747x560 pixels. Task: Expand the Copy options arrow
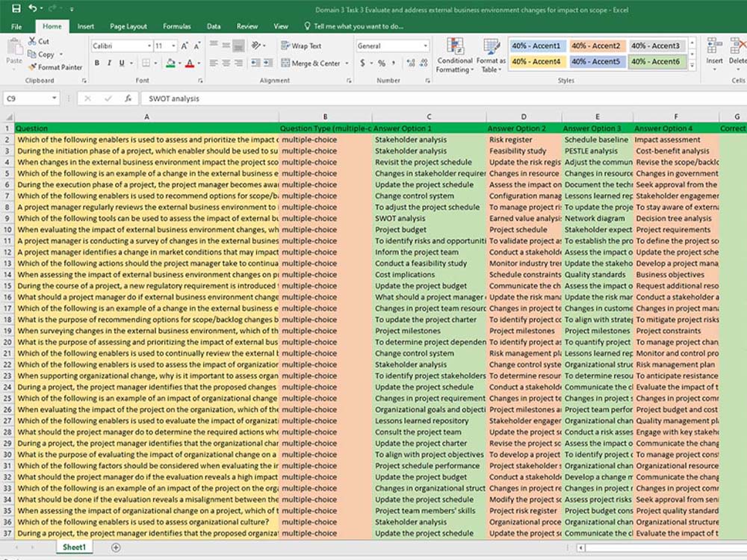(x=61, y=55)
